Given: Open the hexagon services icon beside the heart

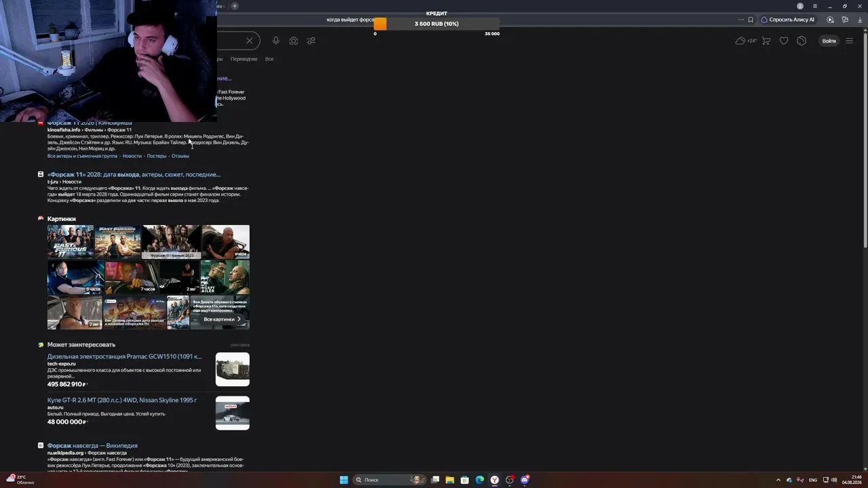Looking at the screenshot, I should [802, 41].
